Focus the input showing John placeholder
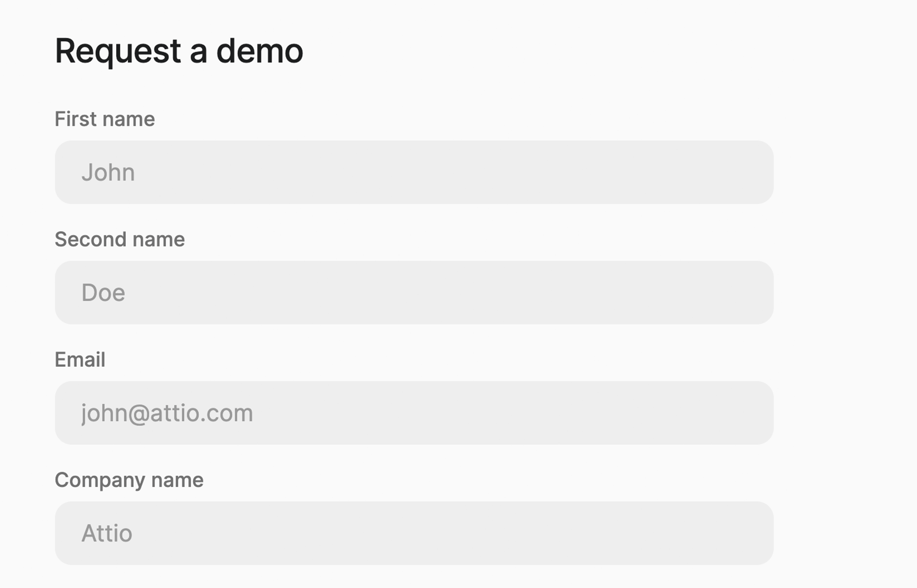The height and width of the screenshot is (588, 917). pos(414,172)
